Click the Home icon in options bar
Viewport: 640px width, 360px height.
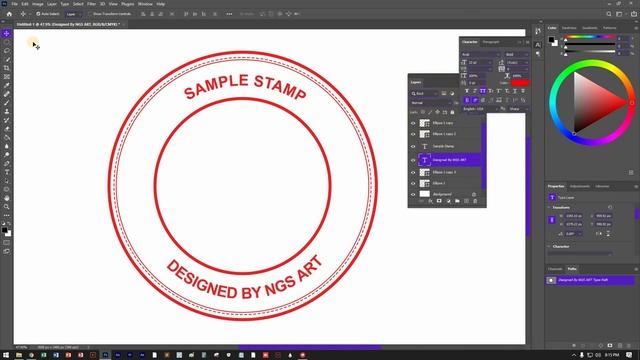point(9,14)
